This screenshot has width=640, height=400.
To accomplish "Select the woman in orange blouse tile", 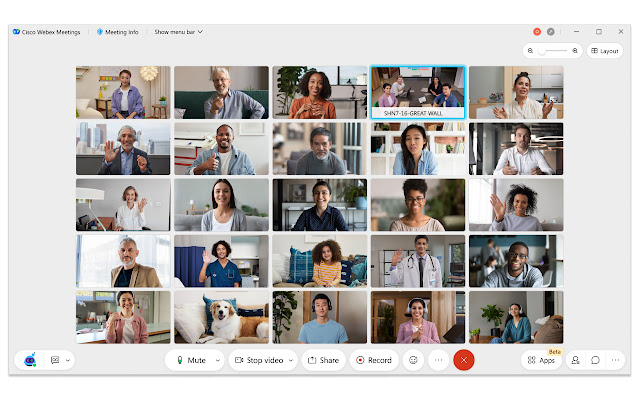I will coord(320,92).
